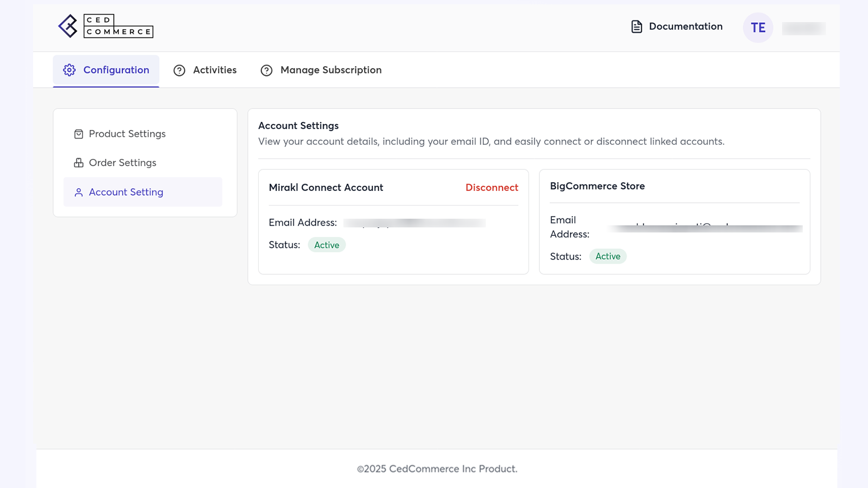Screen dimensions: 868x488
Task: Open the Documentation link
Action: 677,27
